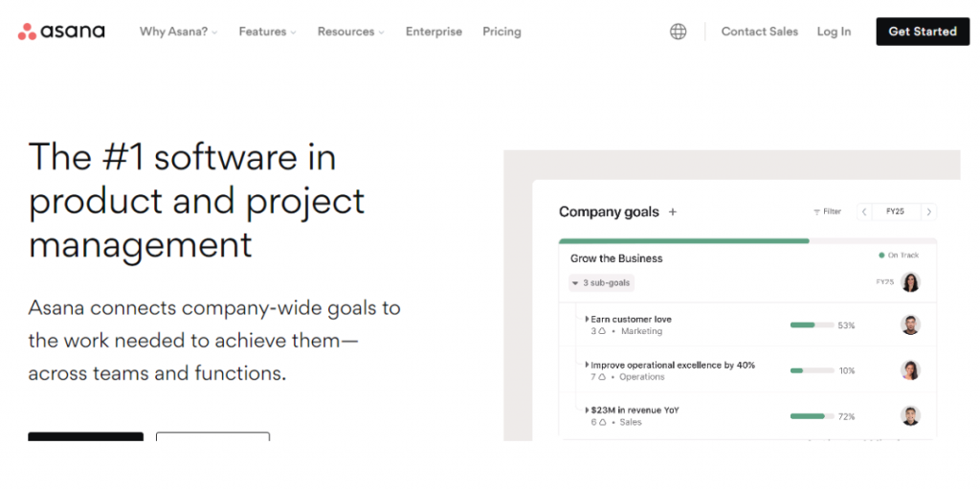Collapse the 3 sub-goals toggle

click(x=602, y=283)
